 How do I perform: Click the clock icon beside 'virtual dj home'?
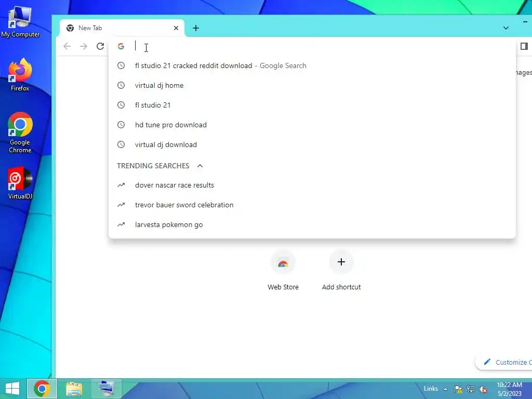[x=121, y=86]
